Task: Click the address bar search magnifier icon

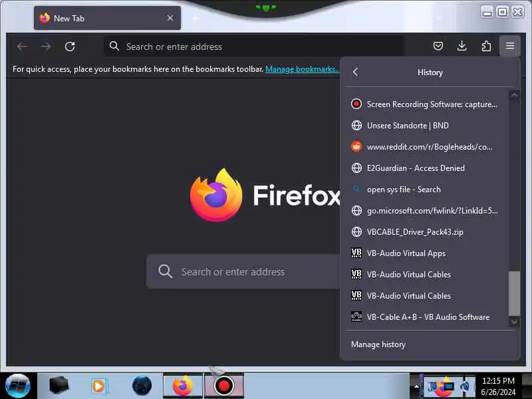Action: [114, 46]
